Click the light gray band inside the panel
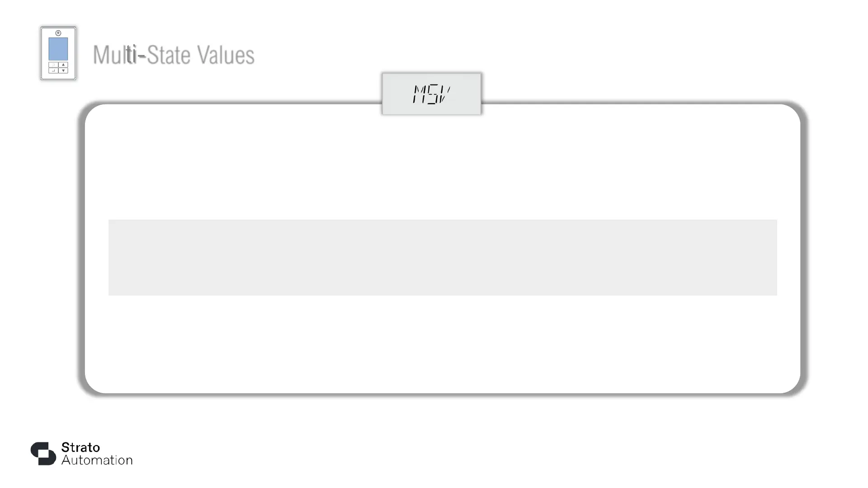 click(442, 258)
